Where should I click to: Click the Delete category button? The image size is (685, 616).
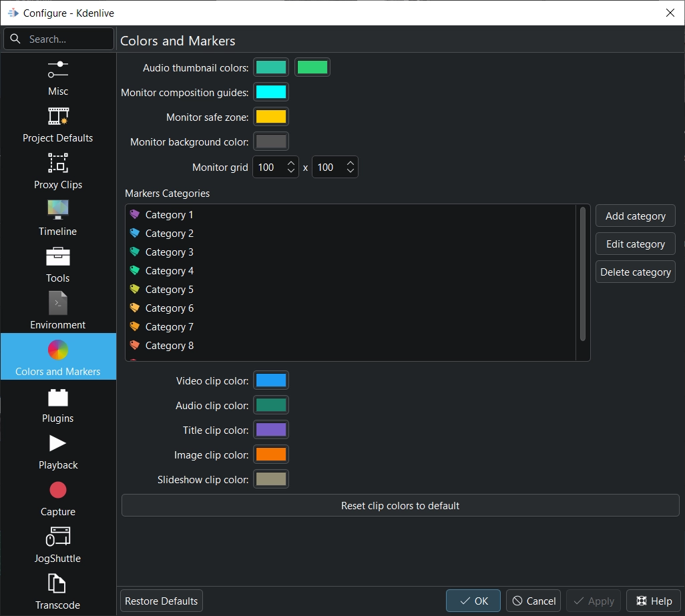pyautogui.click(x=635, y=272)
